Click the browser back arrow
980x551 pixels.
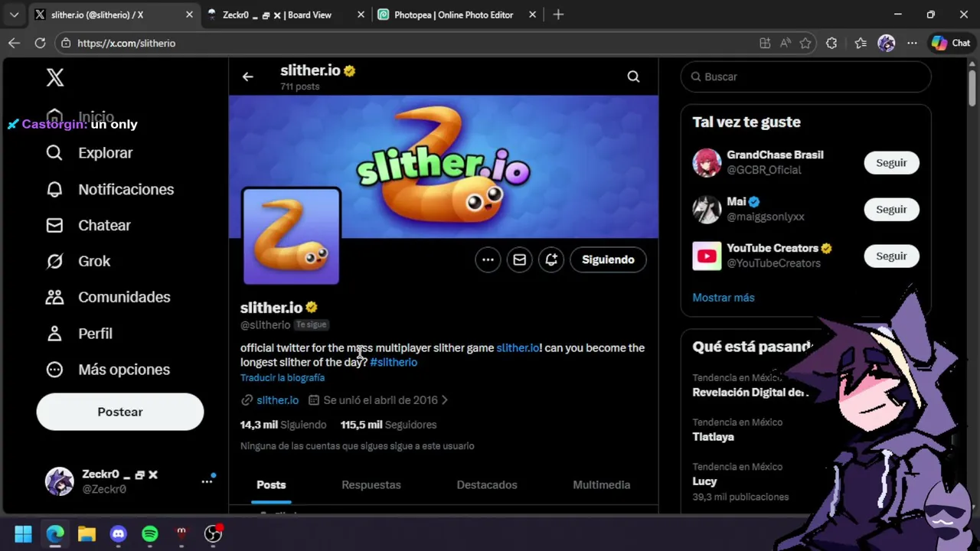(14, 43)
